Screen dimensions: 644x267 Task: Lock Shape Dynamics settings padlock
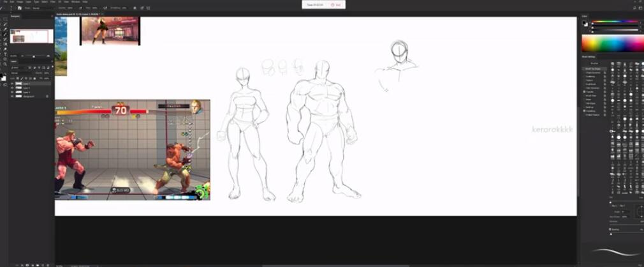click(604, 73)
